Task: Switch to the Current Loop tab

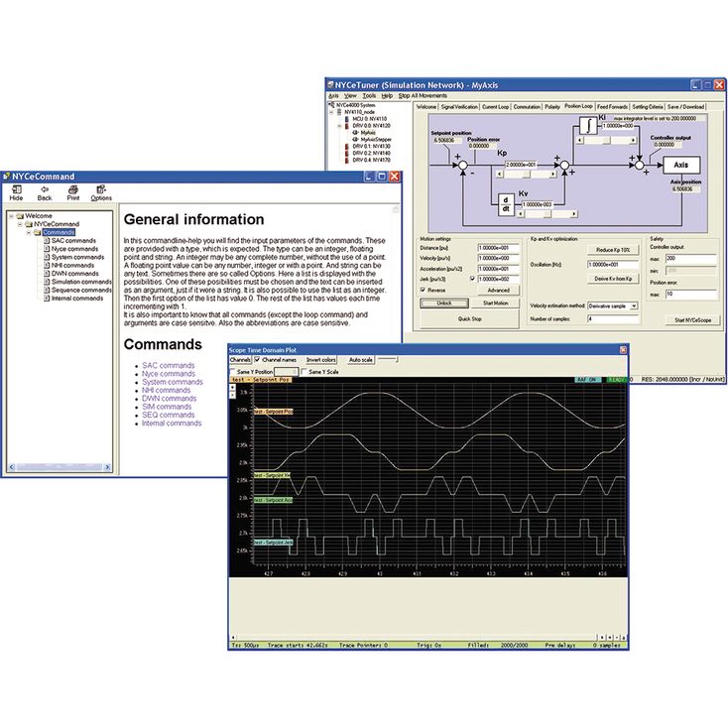Action: tap(495, 107)
